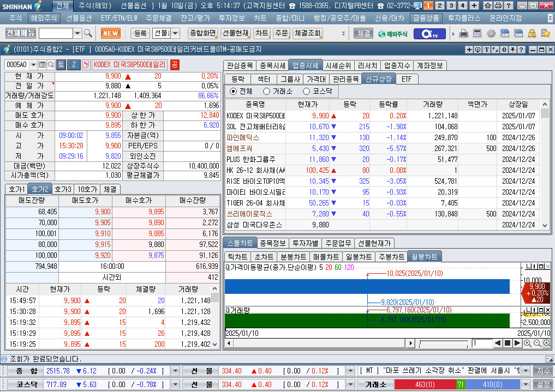Select the 전체 radio button
This screenshot has width=555, height=392.
coord(233,92)
